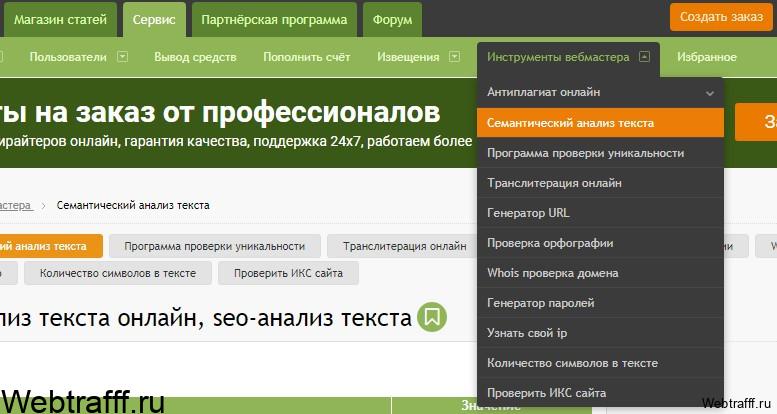Collapse the Инструменты вебмастера arrow icon
Screen dimensions: 777x414
(x=644, y=57)
